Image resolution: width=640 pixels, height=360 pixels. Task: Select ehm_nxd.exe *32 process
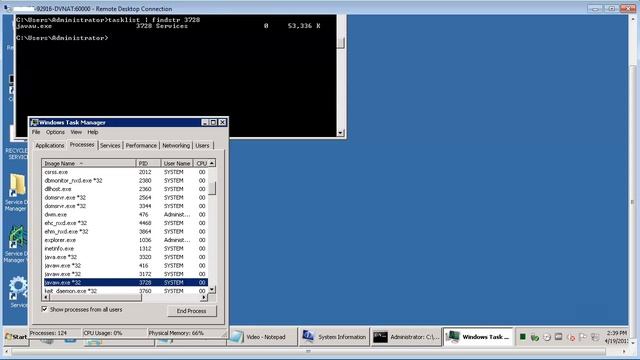125,231
